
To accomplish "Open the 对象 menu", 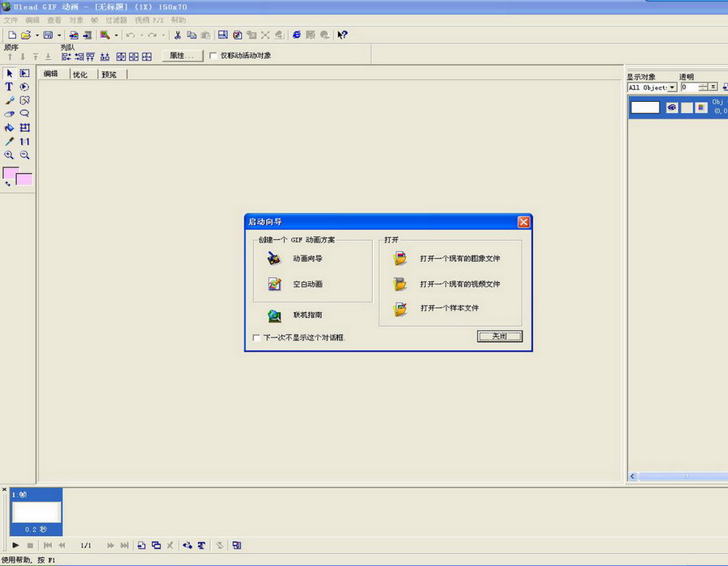I will (x=76, y=20).
